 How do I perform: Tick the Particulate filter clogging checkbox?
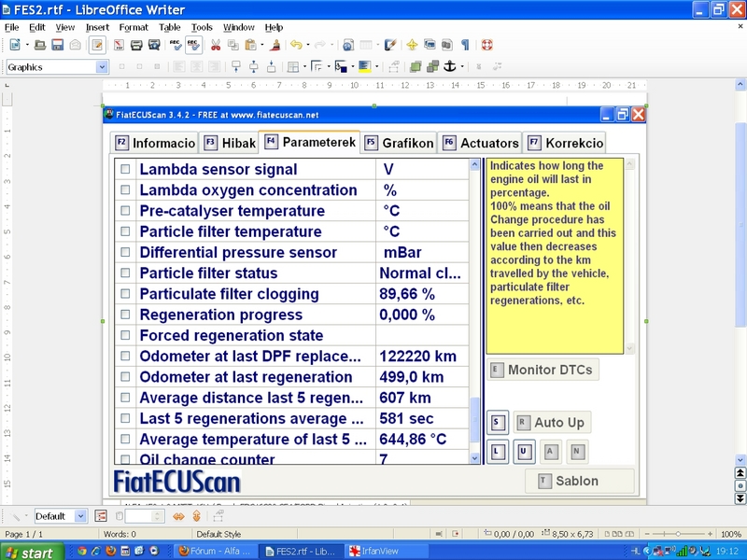[x=125, y=294]
